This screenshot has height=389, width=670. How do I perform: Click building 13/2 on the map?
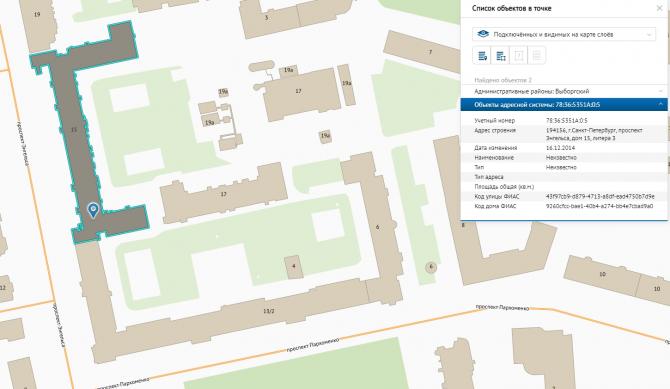269,311
